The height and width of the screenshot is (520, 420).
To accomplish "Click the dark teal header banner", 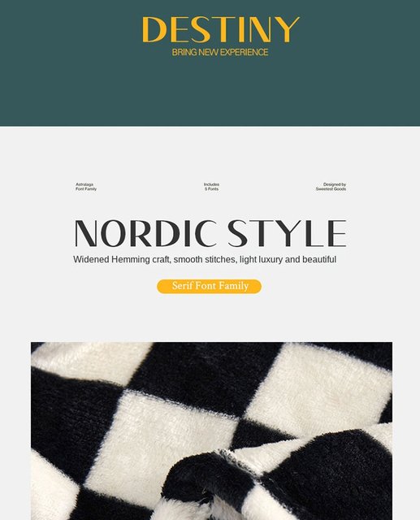I will pos(210,63).
